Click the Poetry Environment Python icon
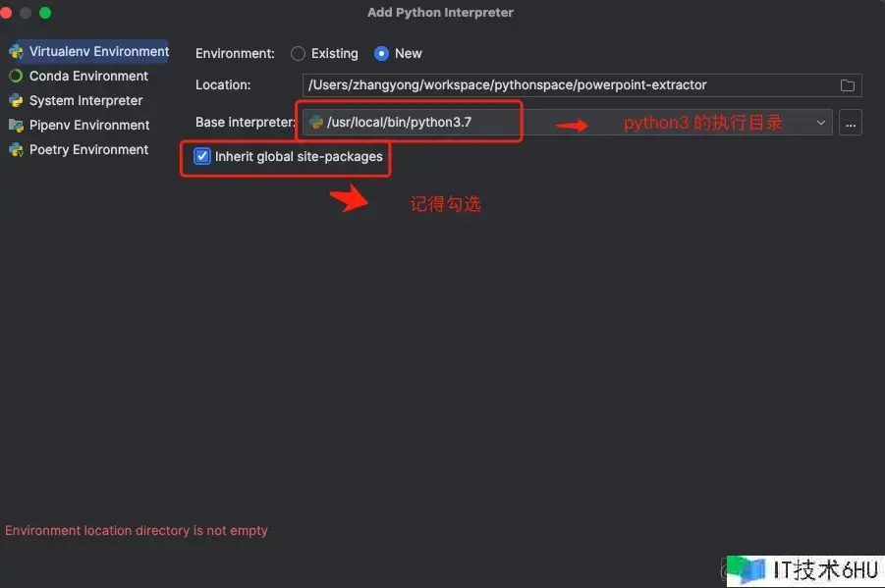 (x=16, y=150)
